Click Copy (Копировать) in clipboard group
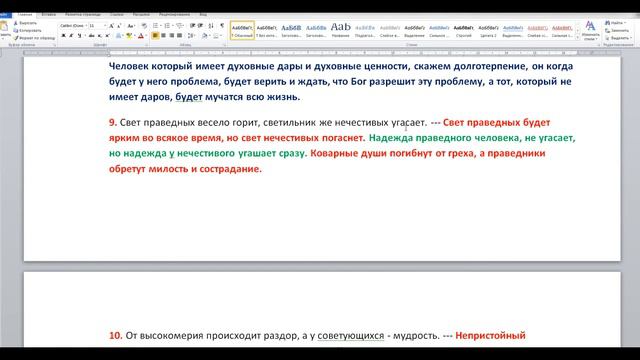 [x=27, y=31]
